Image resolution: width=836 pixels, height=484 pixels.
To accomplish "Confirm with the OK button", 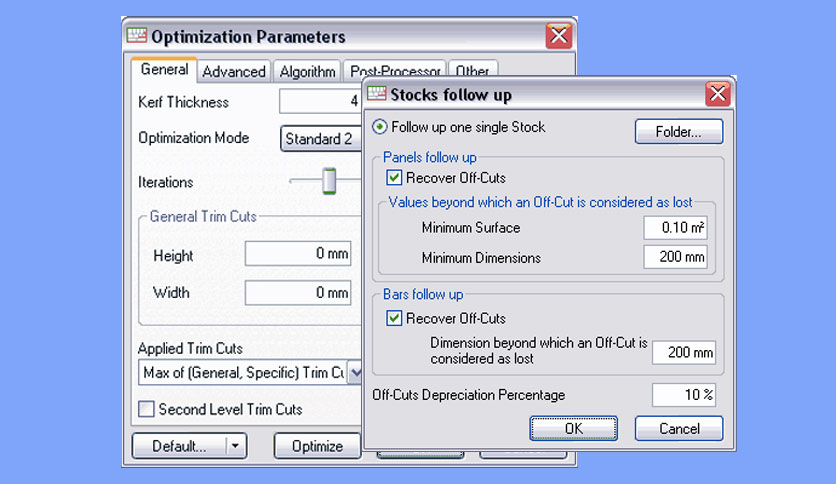I will click(574, 429).
